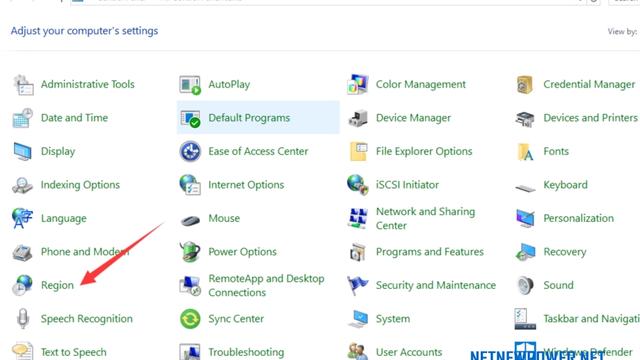Open the Internet Options globe icon
This screenshot has height=360, width=640.
click(x=190, y=185)
